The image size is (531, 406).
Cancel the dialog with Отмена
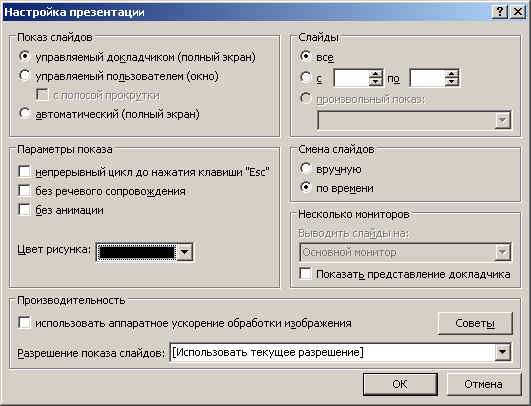point(484,384)
